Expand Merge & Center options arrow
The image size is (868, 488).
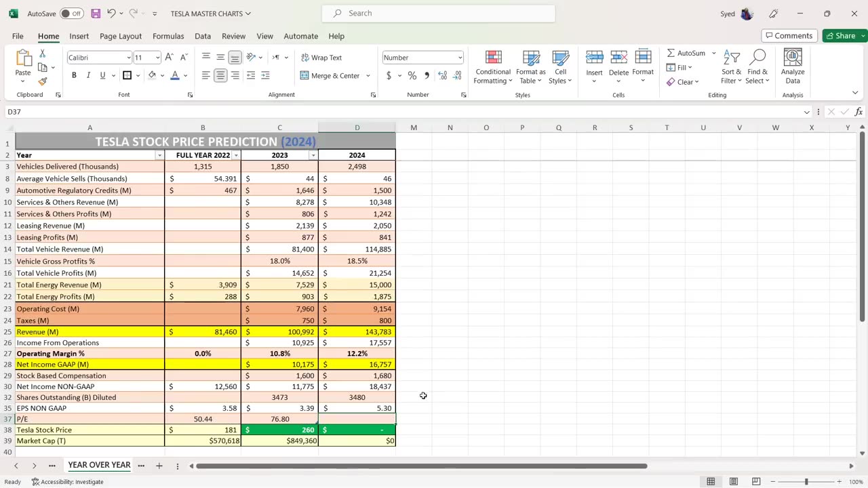point(368,76)
